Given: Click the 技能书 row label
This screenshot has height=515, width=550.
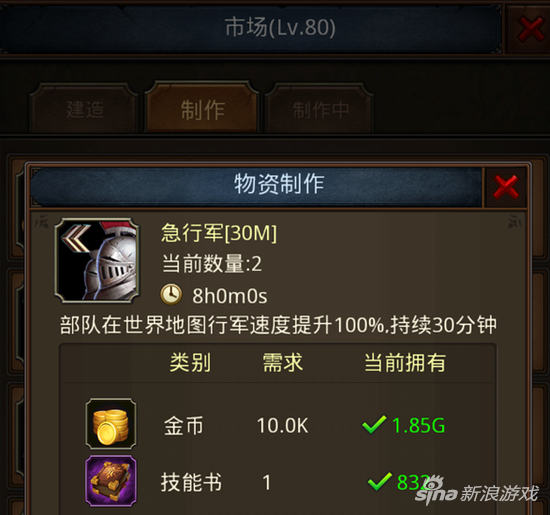Looking at the screenshot, I should point(191,482).
